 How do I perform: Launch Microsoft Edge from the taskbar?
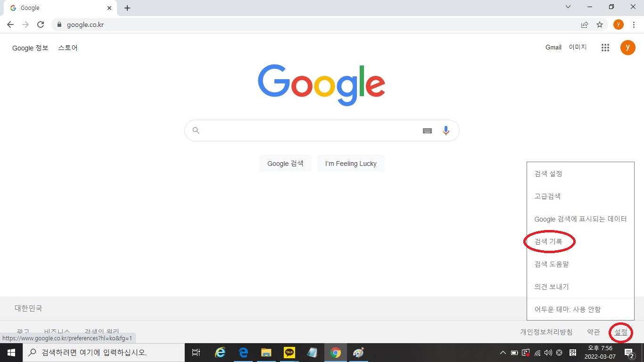click(243, 352)
